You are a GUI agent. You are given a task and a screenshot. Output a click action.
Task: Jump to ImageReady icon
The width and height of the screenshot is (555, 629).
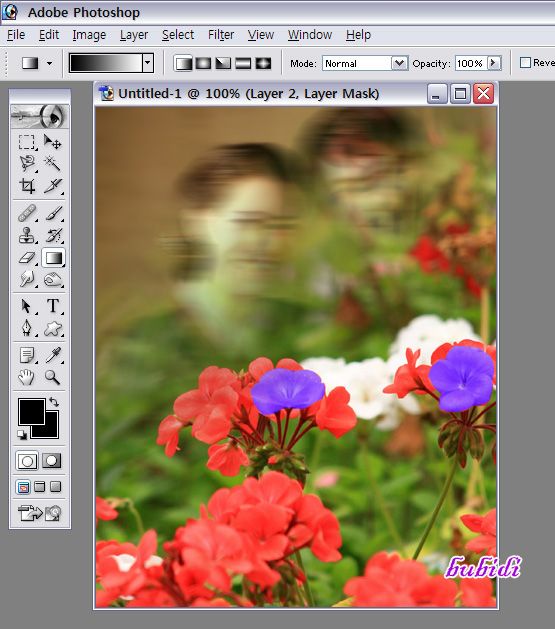pyautogui.click(x=39, y=513)
